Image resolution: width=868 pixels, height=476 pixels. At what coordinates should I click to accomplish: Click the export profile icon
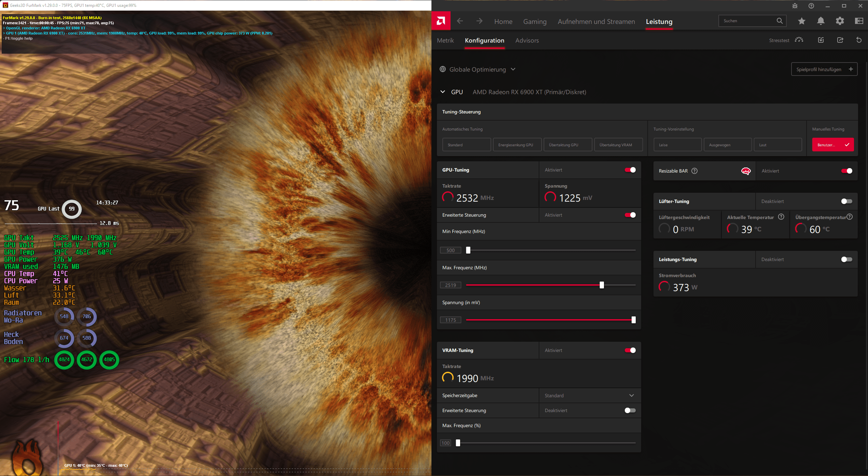click(840, 40)
